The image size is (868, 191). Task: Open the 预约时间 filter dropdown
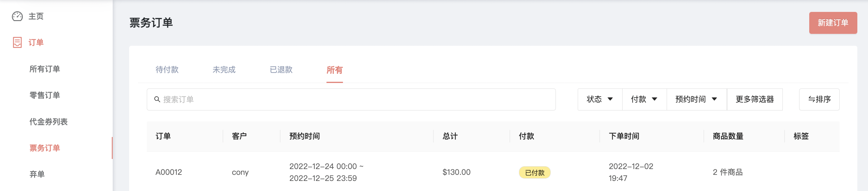(x=697, y=99)
